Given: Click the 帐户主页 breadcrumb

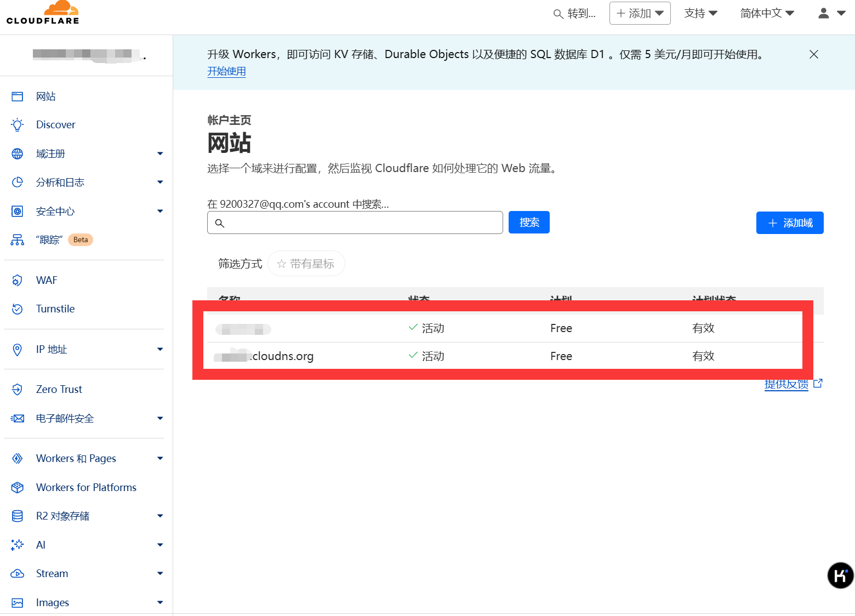Looking at the screenshot, I should [229, 120].
